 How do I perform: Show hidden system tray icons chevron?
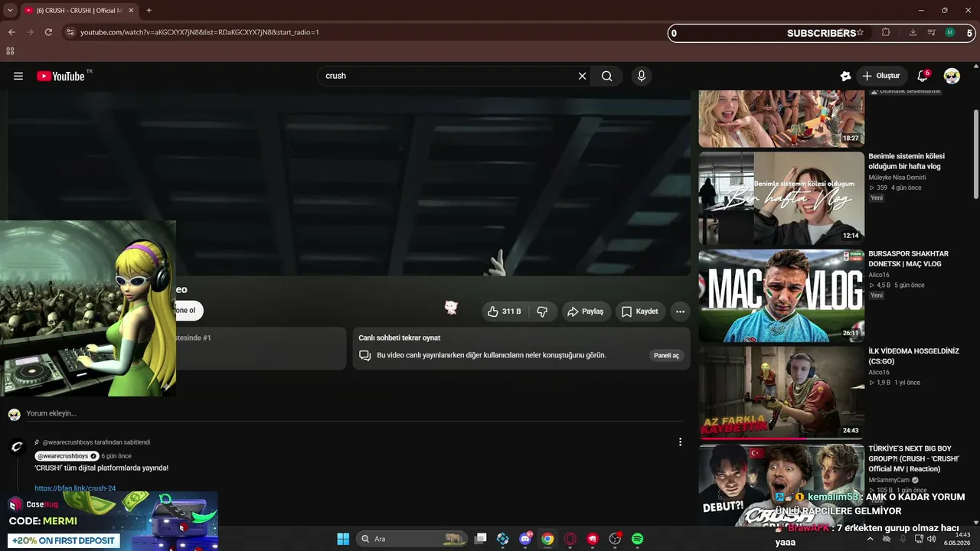[x=870, y=539]
